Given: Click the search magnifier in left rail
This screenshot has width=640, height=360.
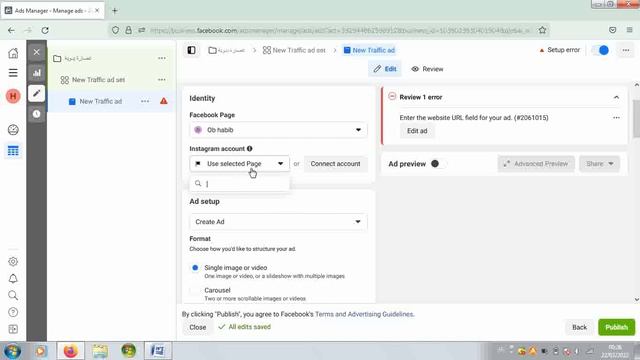Looking at the screenshot, I should 13,295.
